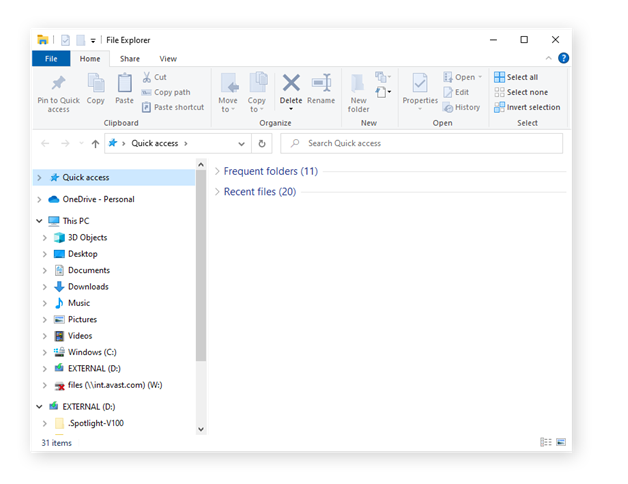Refresh the Quick access view
Image resolution: width=628 pixels, height=484 pixels.
point(262,143)
